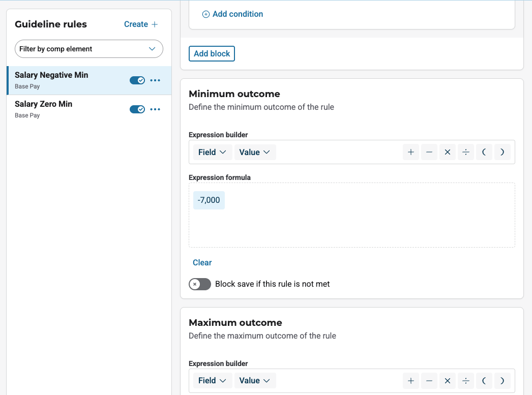Insert multiply operator in Minimum outcome builder

[447, 152]
